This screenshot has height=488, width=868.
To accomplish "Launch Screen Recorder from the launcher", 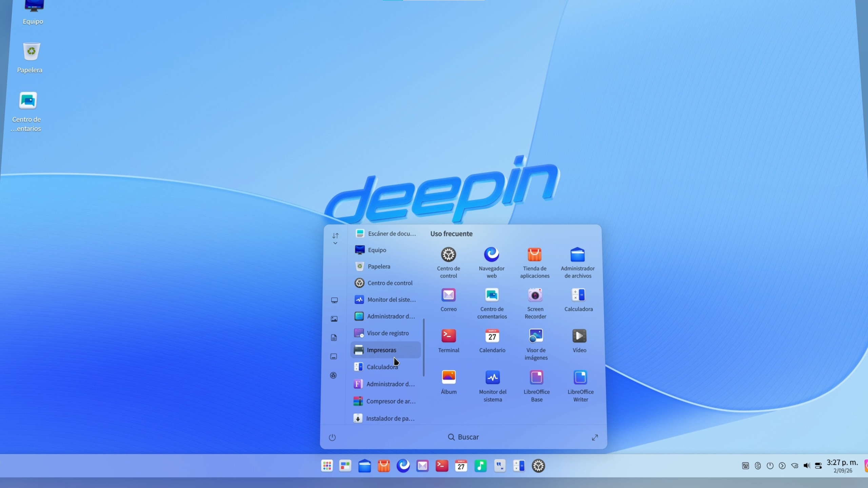I will (535, 303).
